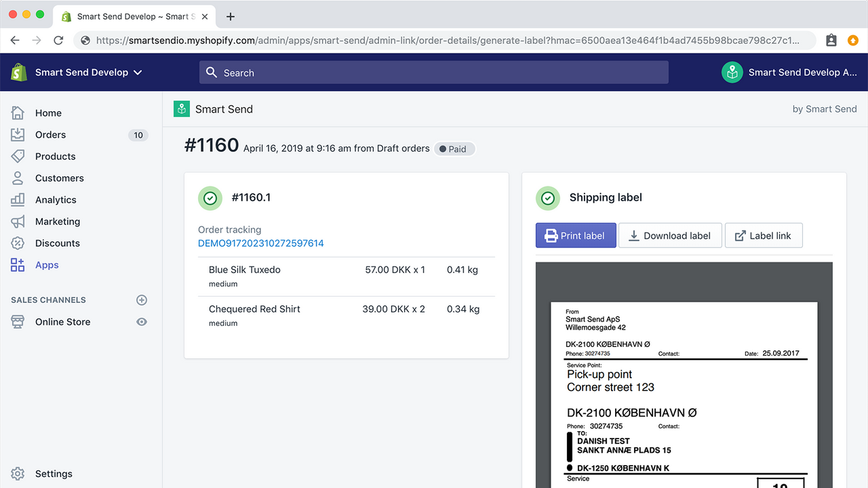Open Marketing in the sidebar
Image resolution: width=868 pixels, height=488 pixels.
click(x=58, y=222)
